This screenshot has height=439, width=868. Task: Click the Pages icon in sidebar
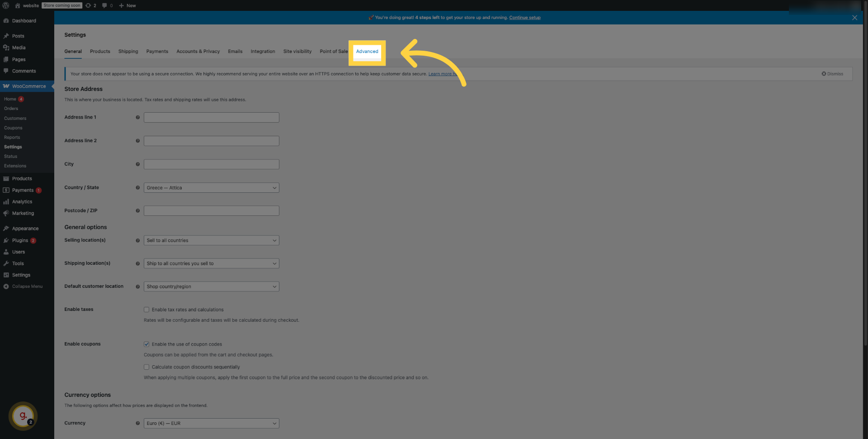6,59
